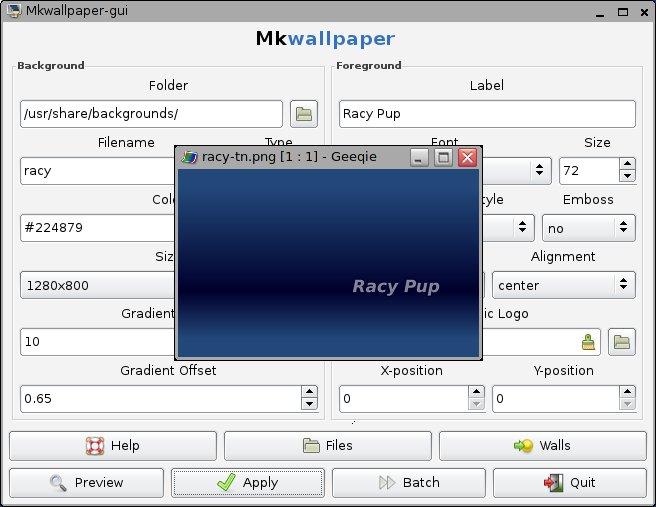Open the Files button
Viewport: 656px width, 507px height.
(328, 446)
